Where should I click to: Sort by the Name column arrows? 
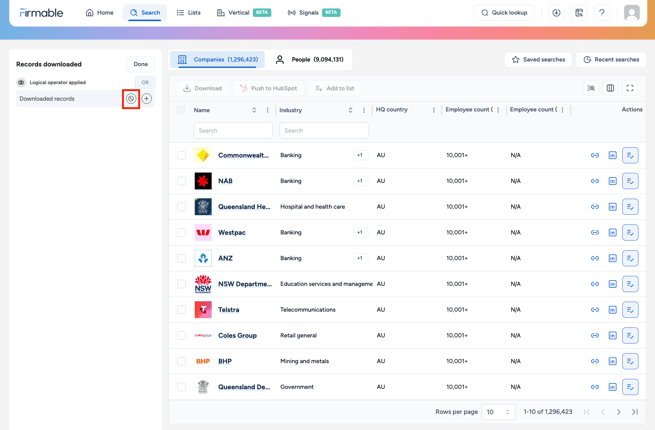click(x=254, y=110)
